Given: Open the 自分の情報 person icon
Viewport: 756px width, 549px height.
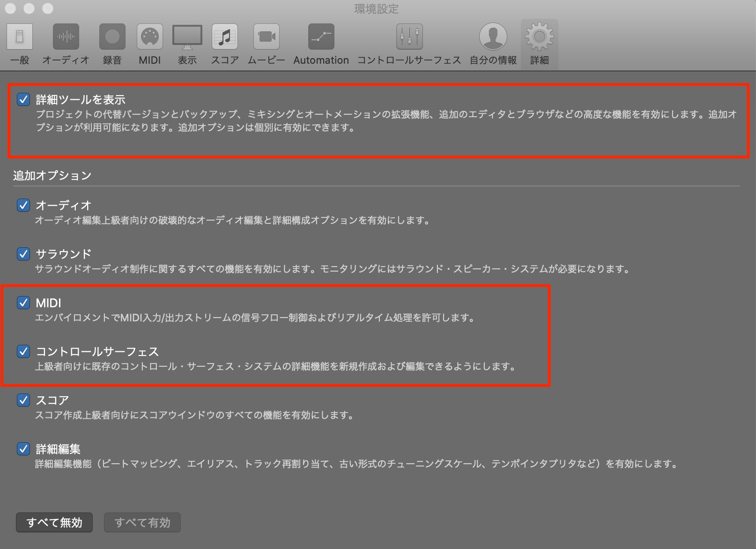Looking at the screenshot, I should pos(493,37).
